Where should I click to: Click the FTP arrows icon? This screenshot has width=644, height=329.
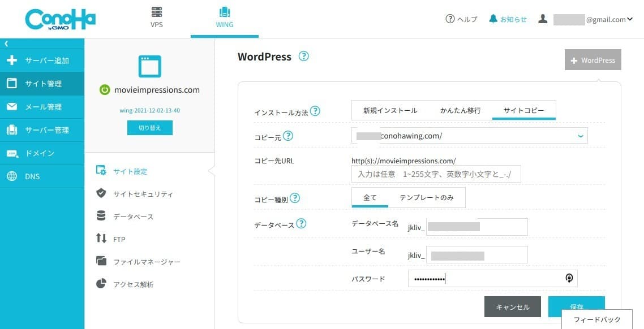pos(101,239)
